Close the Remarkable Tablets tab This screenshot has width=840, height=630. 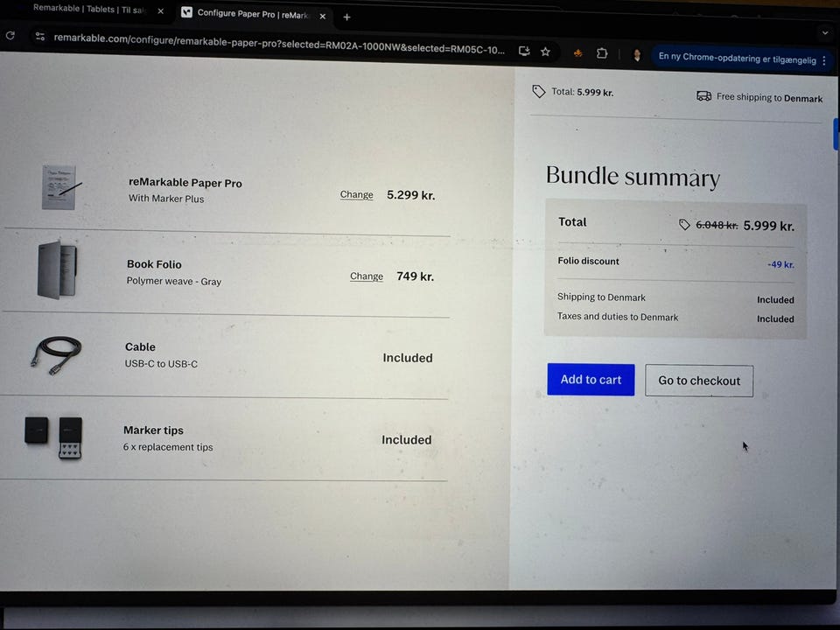160,10
